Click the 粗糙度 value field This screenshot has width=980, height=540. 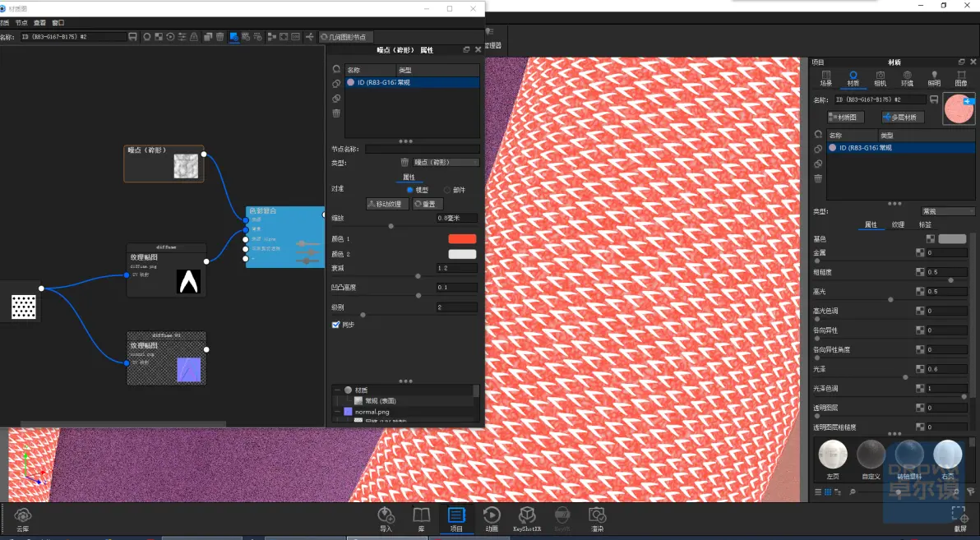click(x=947, y=272)
